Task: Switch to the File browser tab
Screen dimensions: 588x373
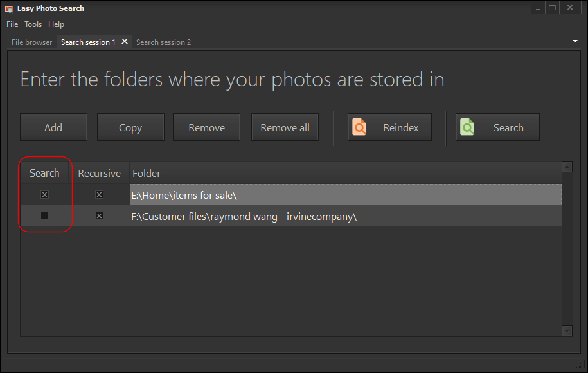Action: tap(32, 42)
